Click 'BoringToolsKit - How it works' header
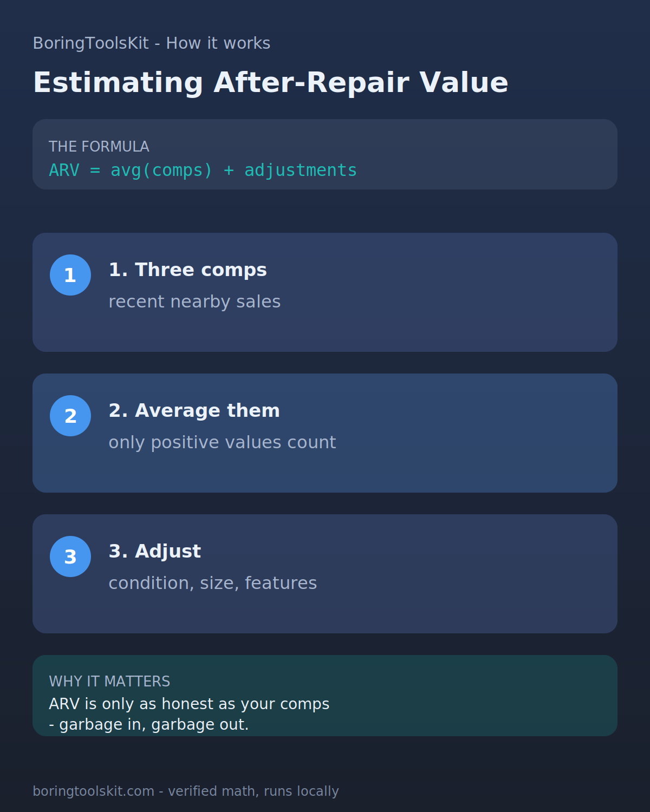The height and width of the screenshot is (812, 650). coord(151,43)
